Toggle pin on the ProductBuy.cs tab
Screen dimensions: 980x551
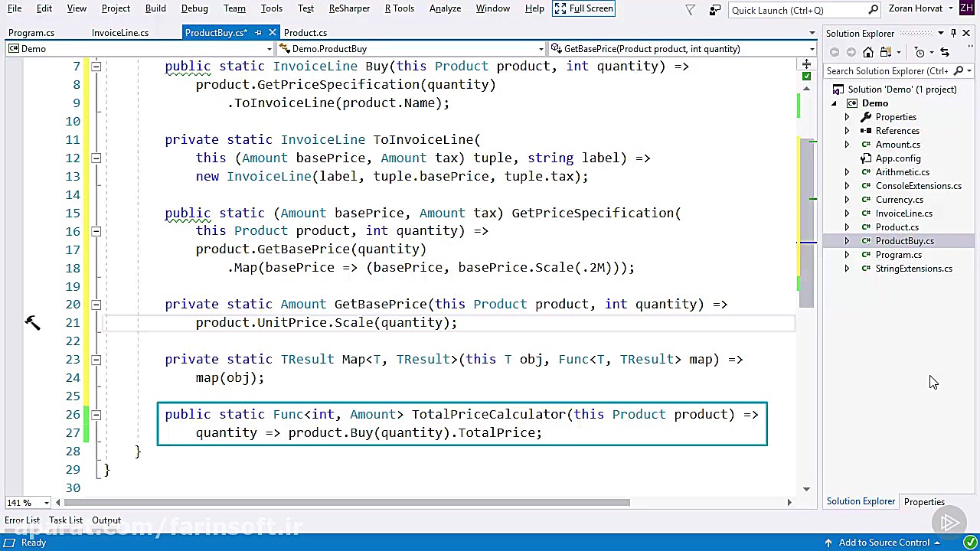[x=258, y=33]
